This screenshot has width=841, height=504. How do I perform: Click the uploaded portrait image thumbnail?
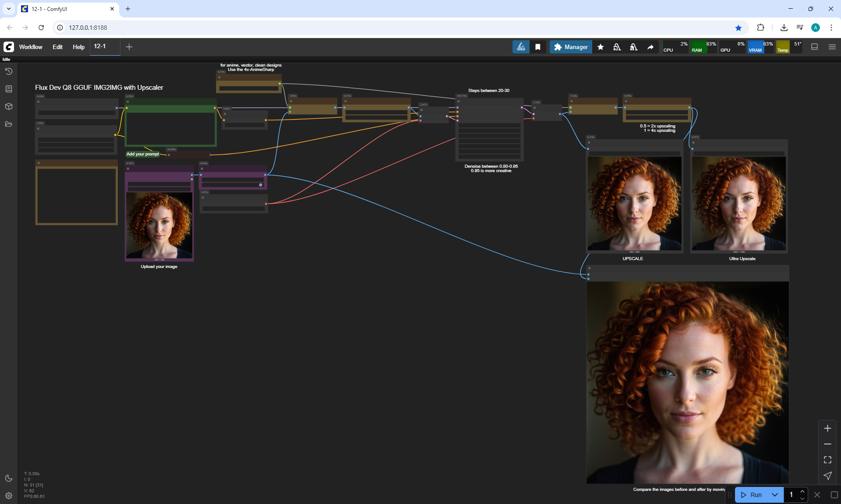[159, 226]
